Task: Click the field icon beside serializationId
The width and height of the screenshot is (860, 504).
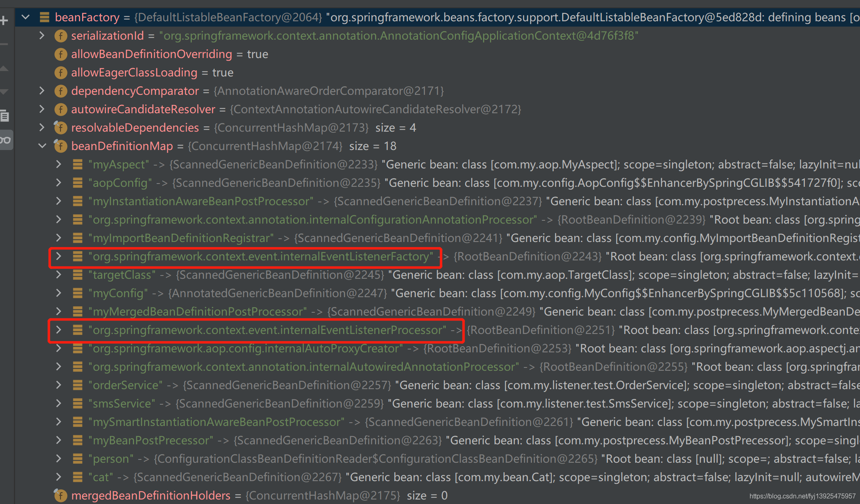Action: [61, 36]
